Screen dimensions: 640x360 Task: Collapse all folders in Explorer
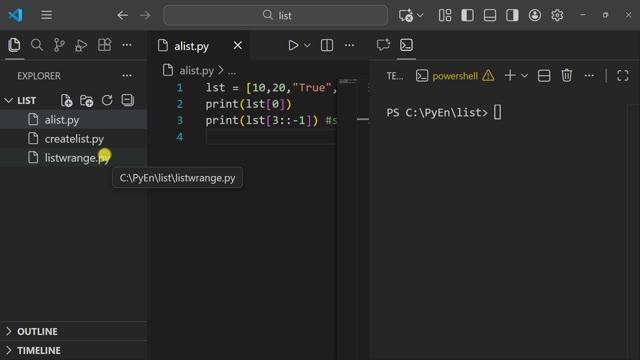click(x=128, y=100)
